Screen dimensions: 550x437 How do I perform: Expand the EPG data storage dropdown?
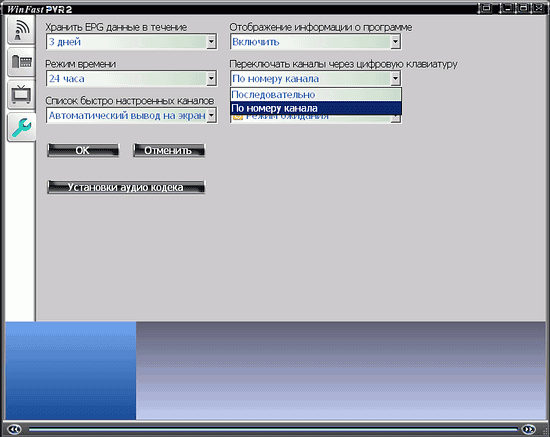[211, 42]
